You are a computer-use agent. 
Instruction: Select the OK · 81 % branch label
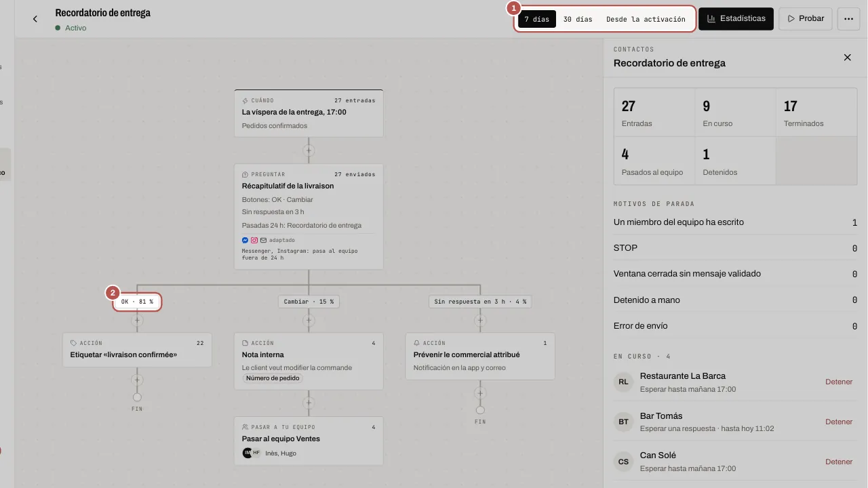pos(137,302)
